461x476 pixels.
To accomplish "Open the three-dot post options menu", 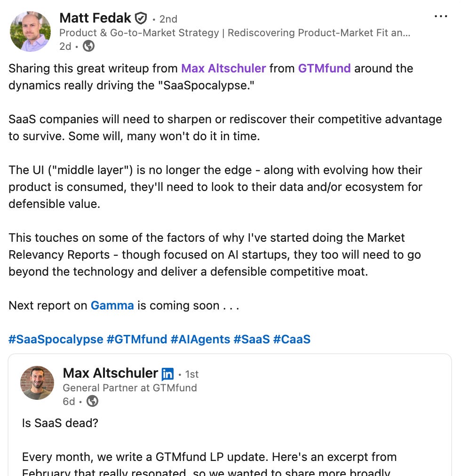I will (x=441, y=16).
